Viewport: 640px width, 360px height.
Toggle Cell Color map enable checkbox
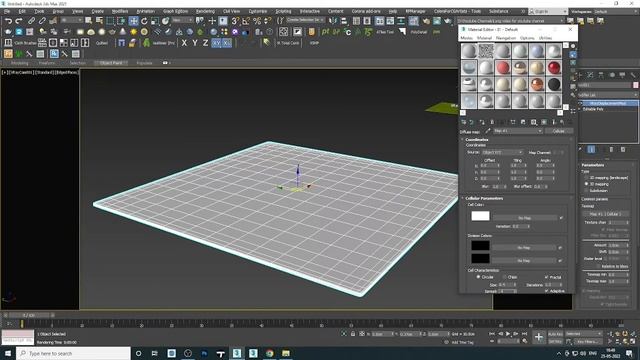[x=561, y=218]
